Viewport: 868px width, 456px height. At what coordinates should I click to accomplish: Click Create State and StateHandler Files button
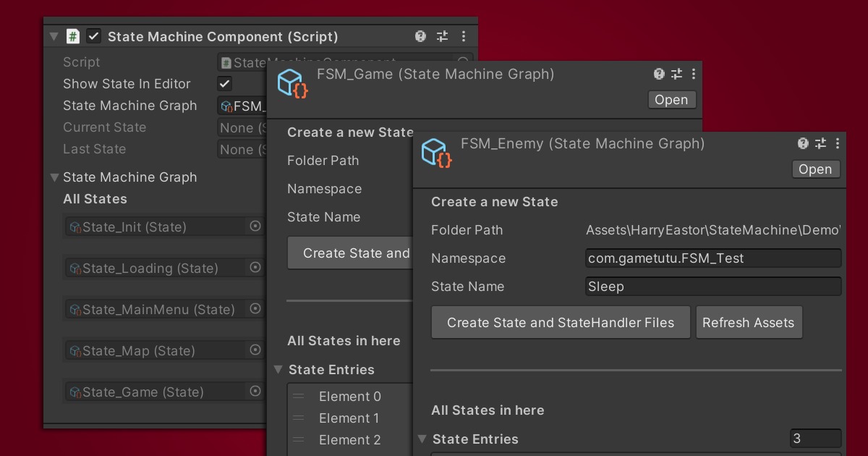[x=561, y=322]
